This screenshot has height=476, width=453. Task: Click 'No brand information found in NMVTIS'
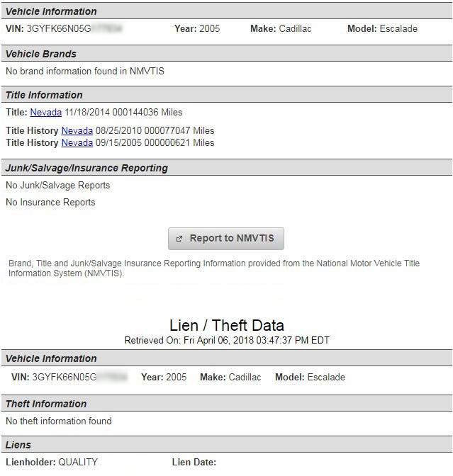coord(85,71)
